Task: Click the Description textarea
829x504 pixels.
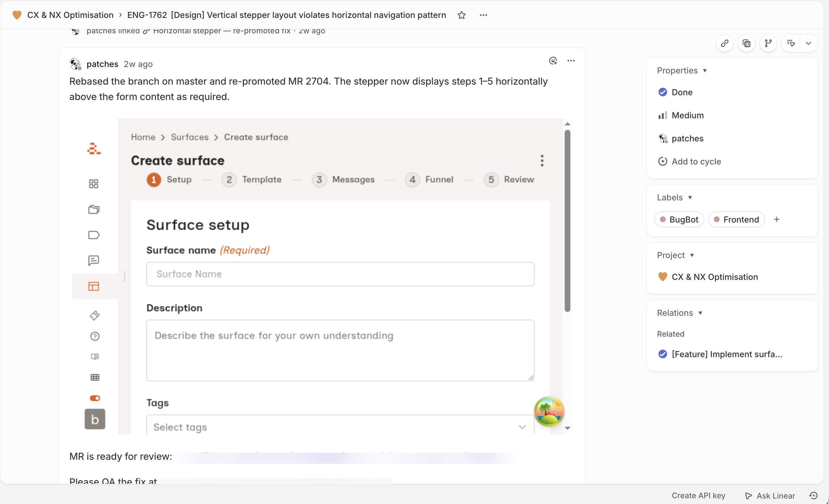Action: 340,350
